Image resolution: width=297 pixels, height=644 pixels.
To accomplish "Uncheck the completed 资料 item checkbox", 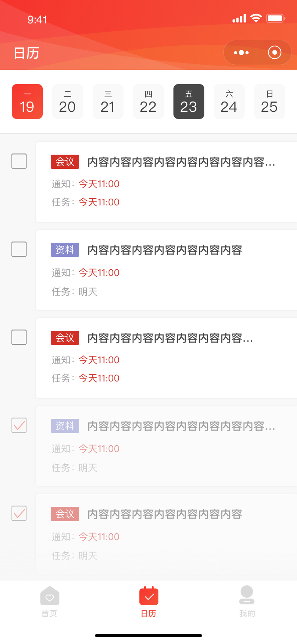I will [19, 425].
